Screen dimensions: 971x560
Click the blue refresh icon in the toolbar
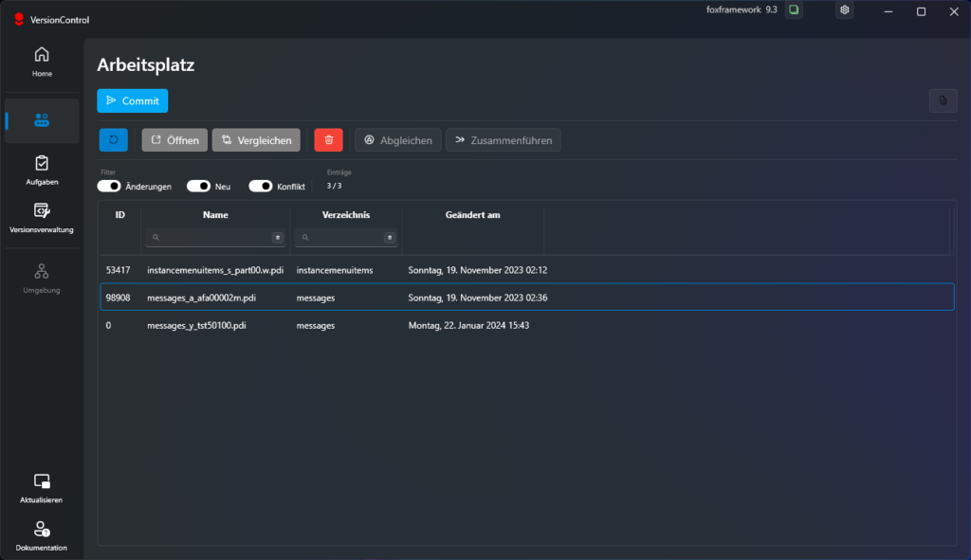[x=113, y=139]
